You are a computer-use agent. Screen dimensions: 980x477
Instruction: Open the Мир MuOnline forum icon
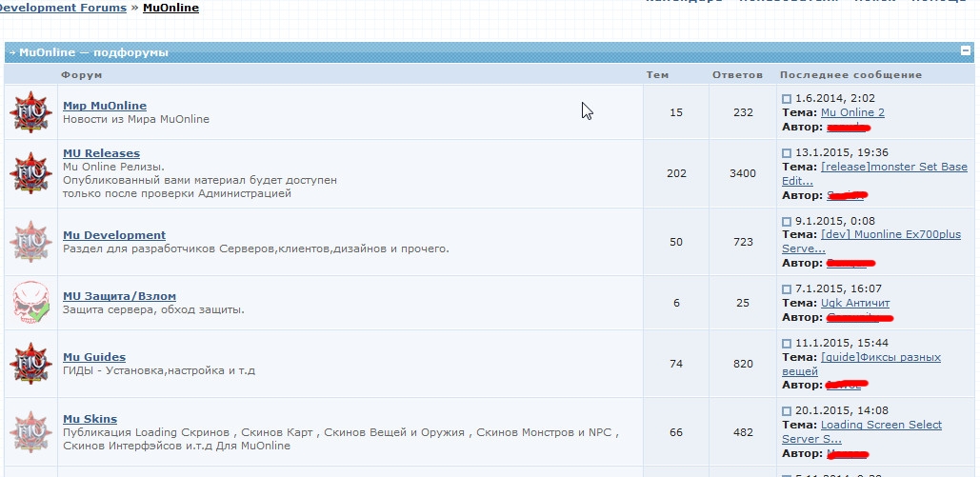pyautogui.click(x=30, y=112)
